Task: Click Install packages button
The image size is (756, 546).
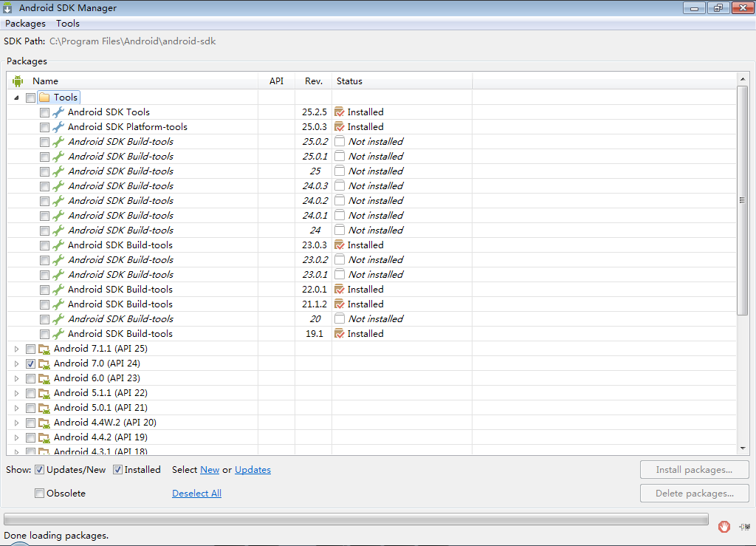Action: click(694, 470)
